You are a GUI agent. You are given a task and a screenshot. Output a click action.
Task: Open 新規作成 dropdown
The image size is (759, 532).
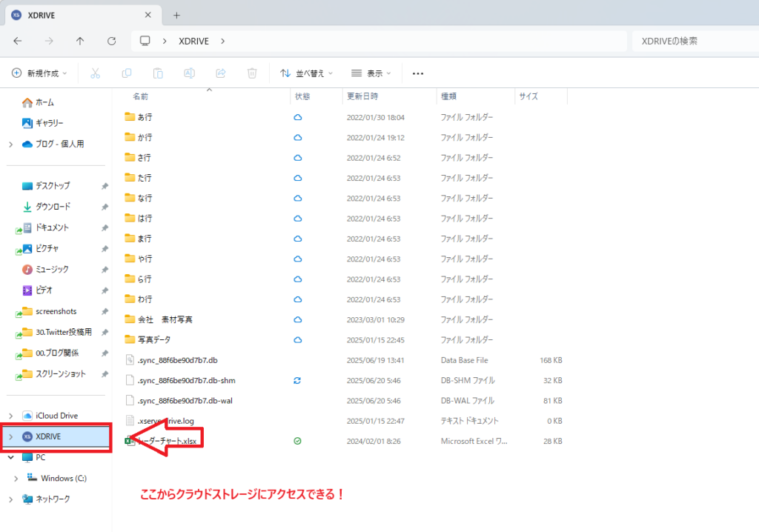point(39,73)
